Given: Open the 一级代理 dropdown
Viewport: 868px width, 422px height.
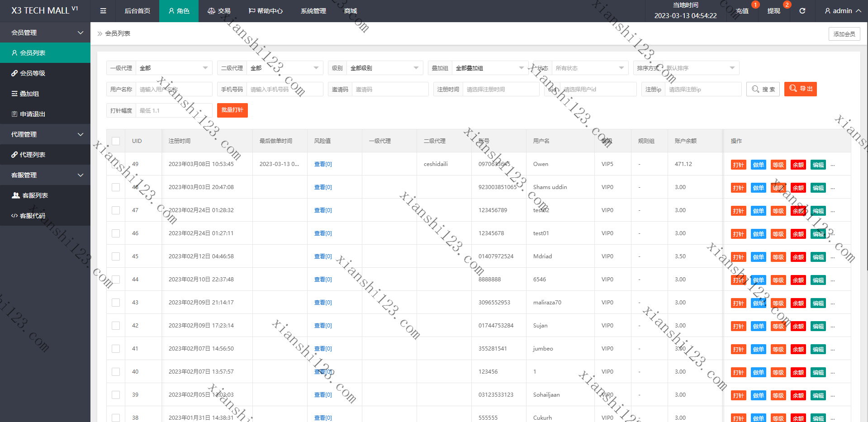Looking at the screenshot, I should [x=174, y=68].
